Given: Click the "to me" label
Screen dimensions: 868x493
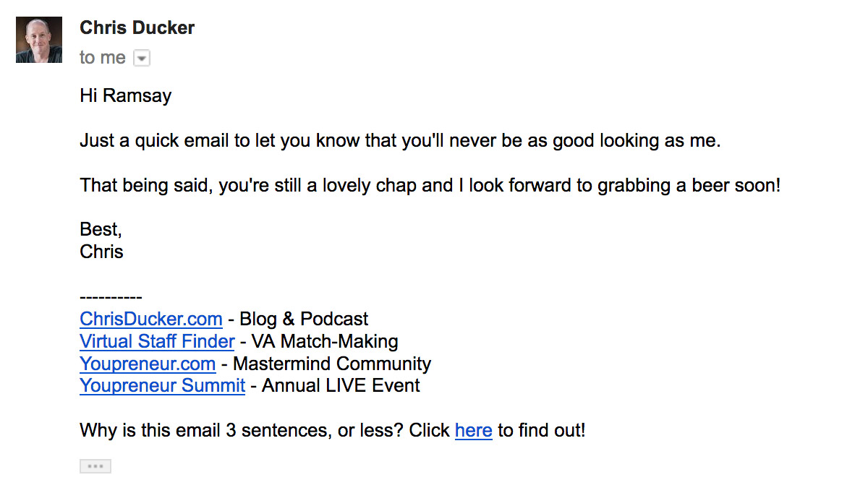Looking at the screenshot, I should tap(103, 57).
